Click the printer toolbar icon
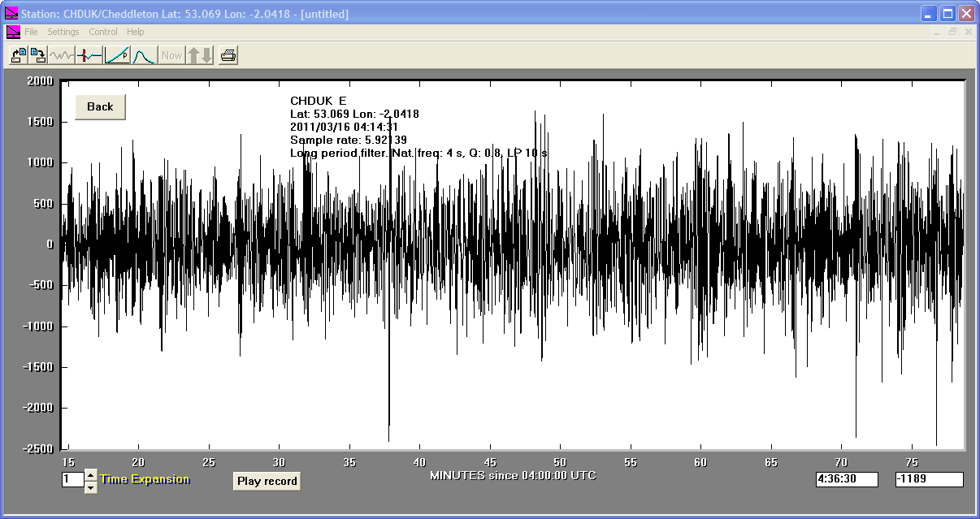980x519 pixels. coord(228,55)
